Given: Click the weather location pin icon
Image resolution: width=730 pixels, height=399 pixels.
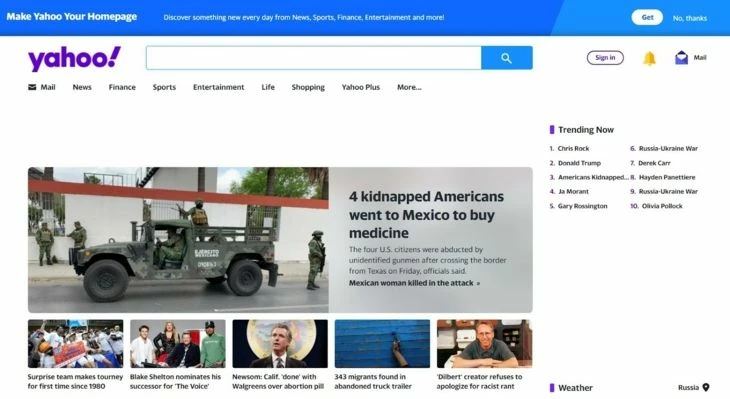Looking at the screenshot, I should pos(706,387).
